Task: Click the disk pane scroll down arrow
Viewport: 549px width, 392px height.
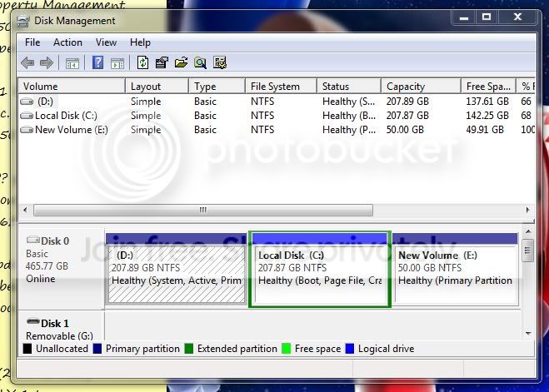Action: coord(528,334)
